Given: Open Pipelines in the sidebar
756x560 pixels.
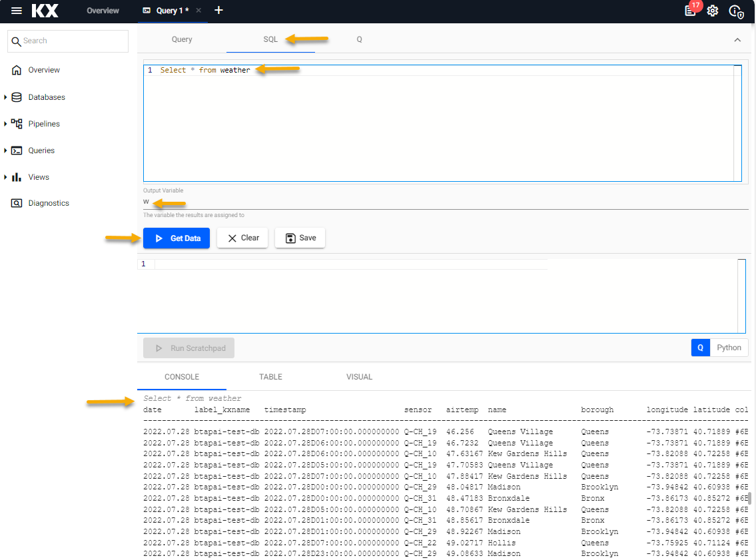Looking at the screenshot, I should 44,124.
